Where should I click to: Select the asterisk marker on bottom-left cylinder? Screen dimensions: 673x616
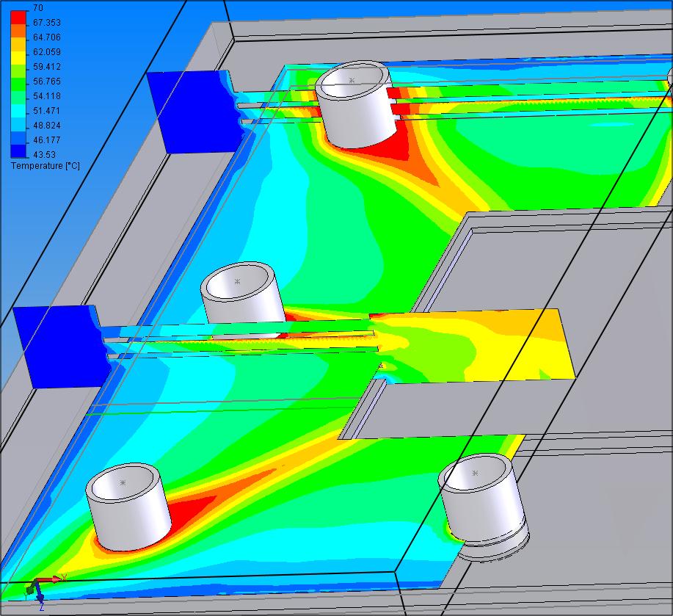pyautogui.click(x=123, y=482)
